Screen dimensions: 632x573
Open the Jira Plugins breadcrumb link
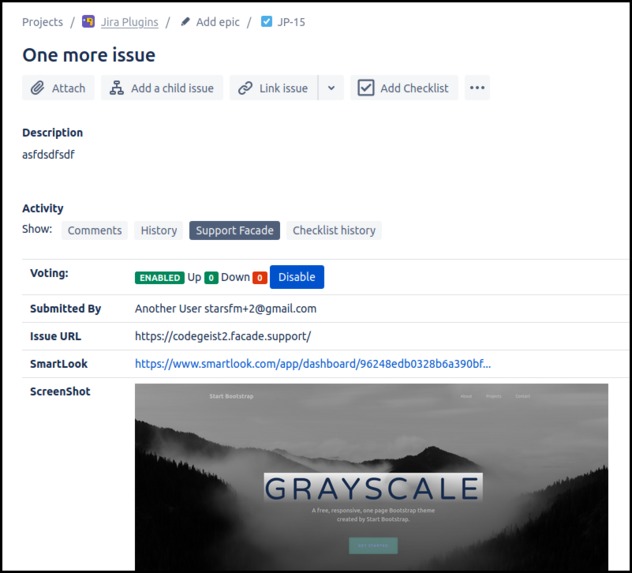point(129,22)
